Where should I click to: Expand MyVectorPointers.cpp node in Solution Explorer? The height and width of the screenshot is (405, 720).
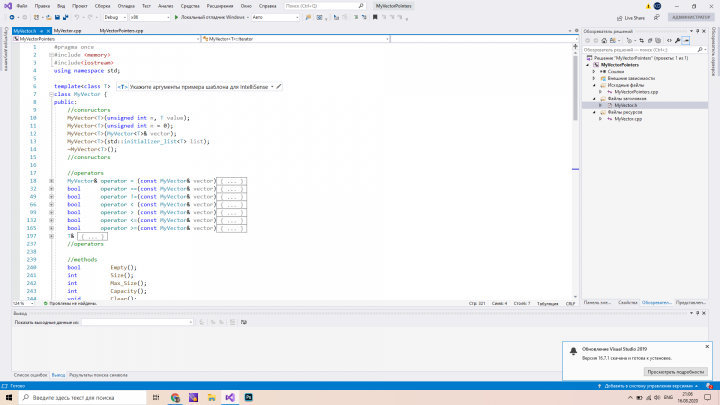point(601,92)
